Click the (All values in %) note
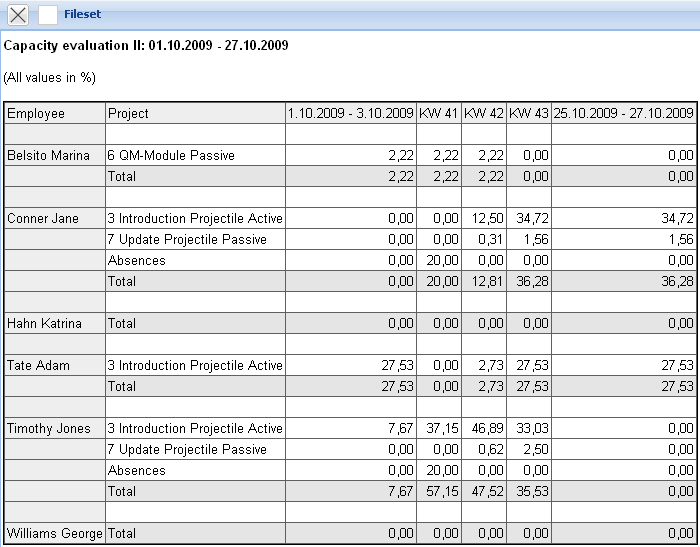 50,78
